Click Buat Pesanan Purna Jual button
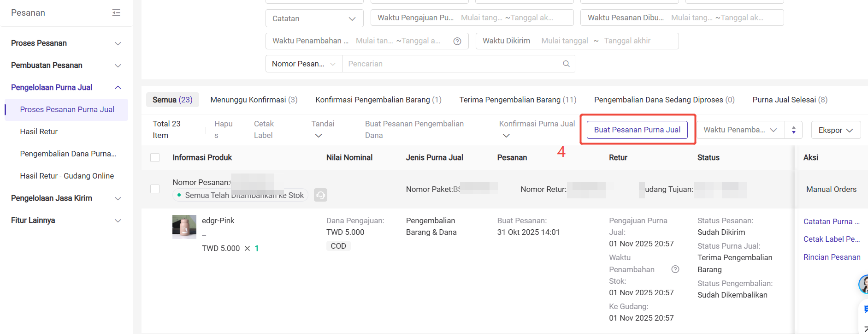The width and height of the screenshot is (868, 334). (637, 130)
